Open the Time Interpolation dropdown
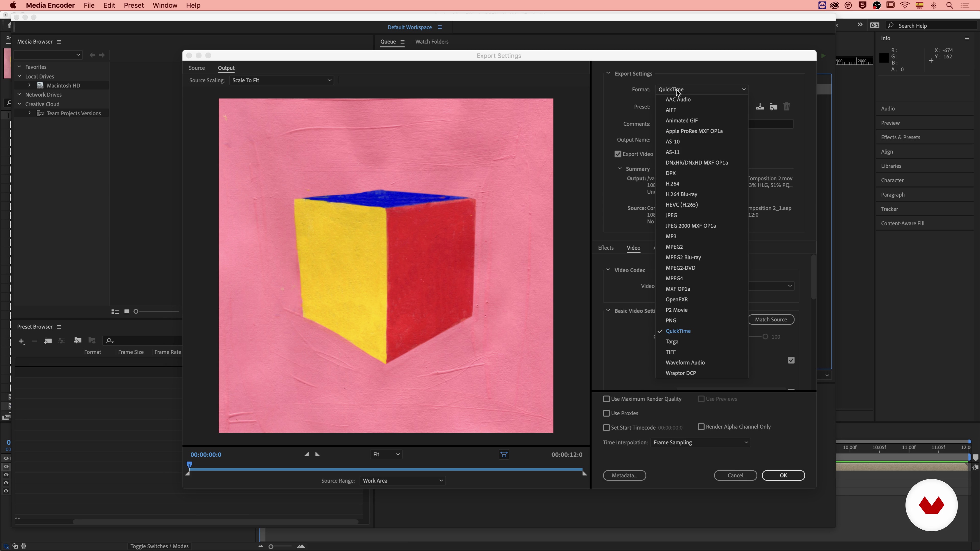 (700, 443)
